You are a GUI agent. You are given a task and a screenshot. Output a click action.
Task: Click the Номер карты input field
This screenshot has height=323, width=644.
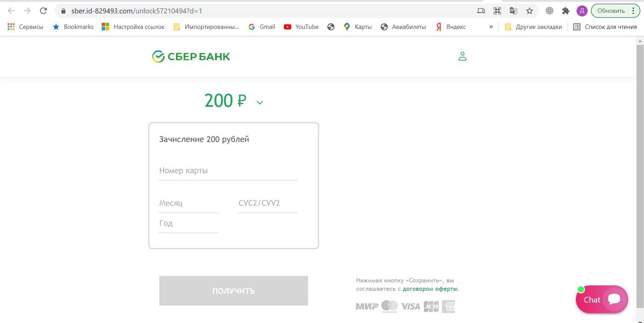[x=228, y=171]
